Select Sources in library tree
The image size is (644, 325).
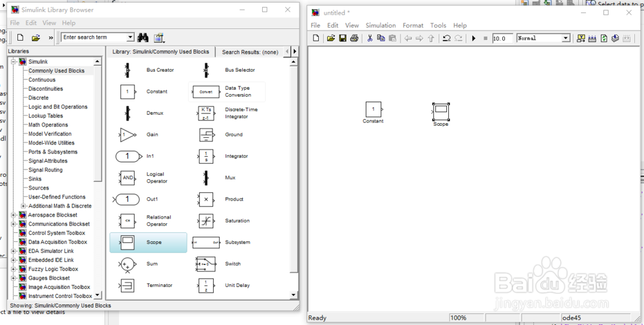(39, 188)
